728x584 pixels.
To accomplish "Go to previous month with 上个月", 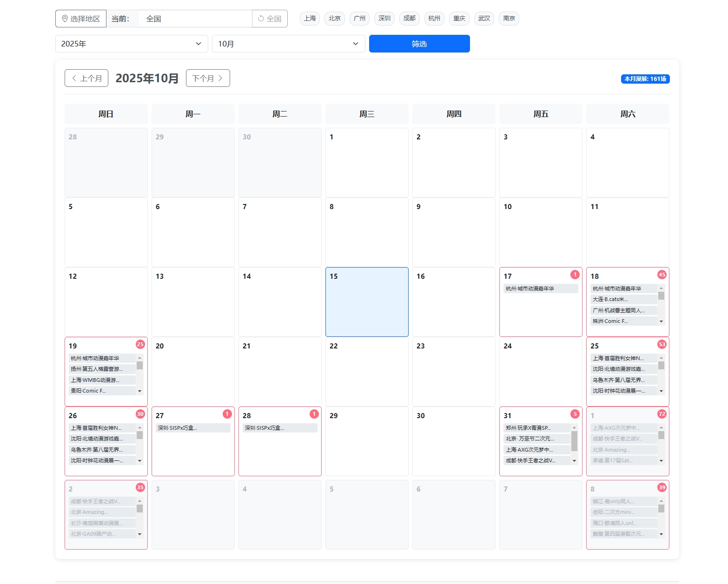I will click(86, 78).
